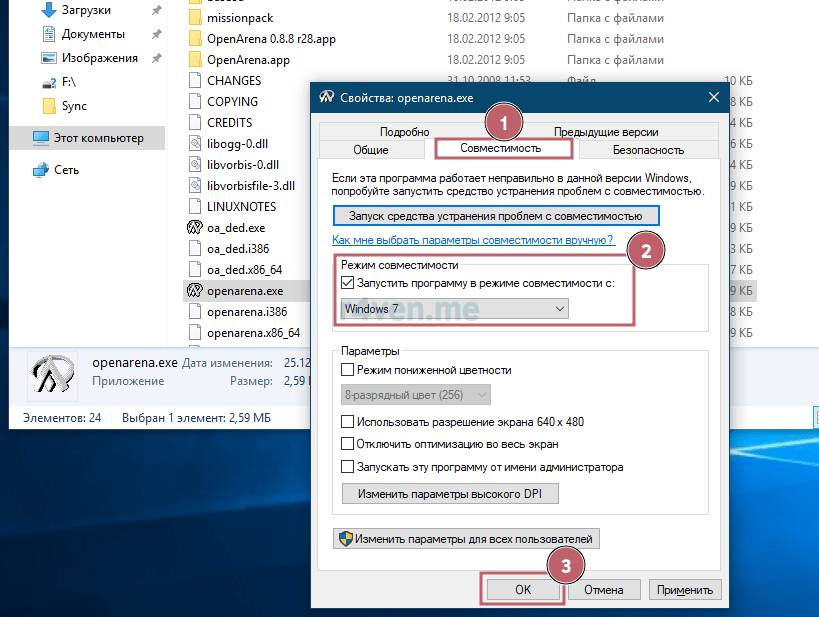Toggle the compatibility mode checkbox

point(348,283)
